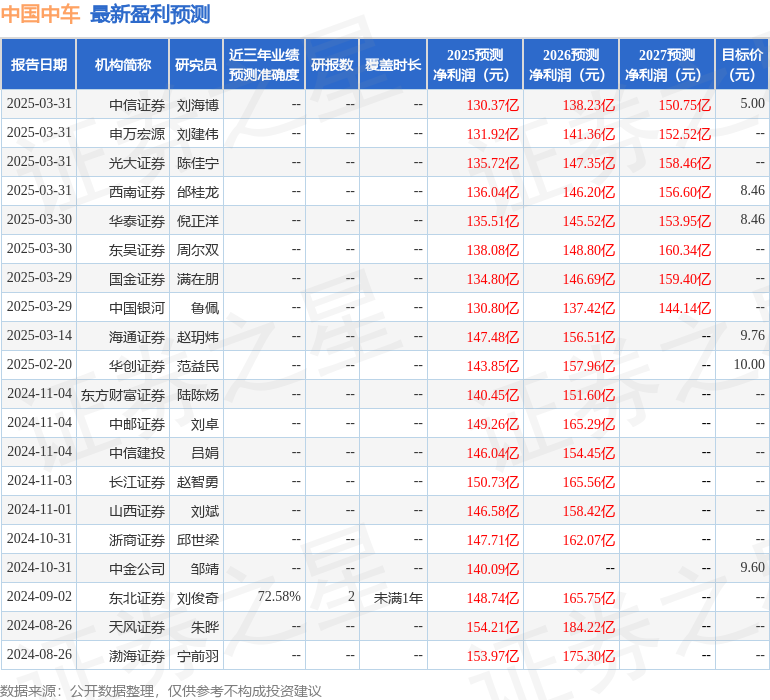The width and height of the screenshot is (770, 700).
Task: Select the 研报数 column header
Action: [332, 64]
